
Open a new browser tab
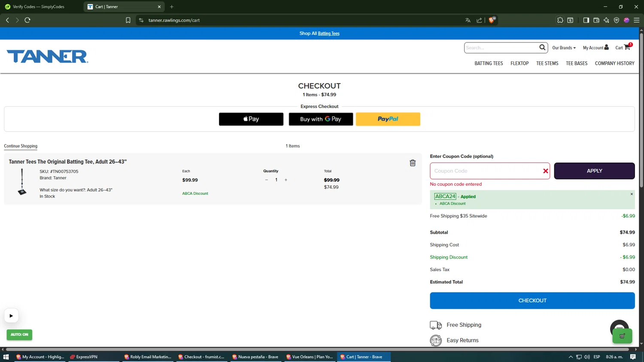(x=172, y=7)
